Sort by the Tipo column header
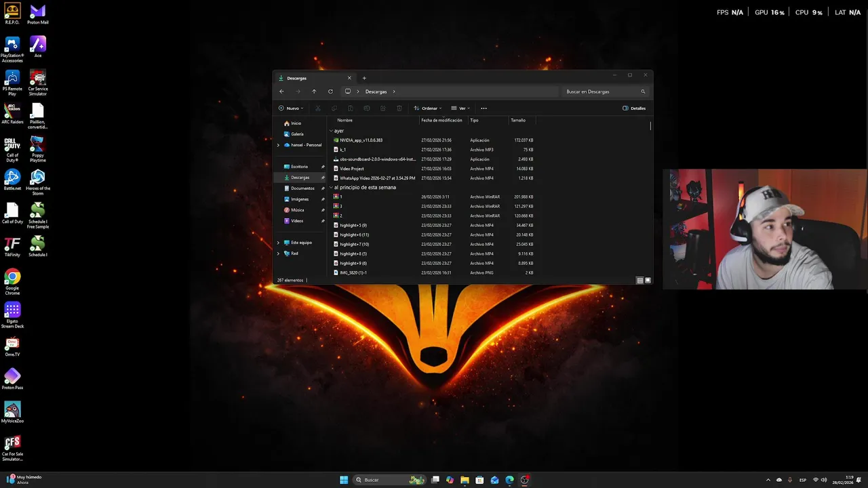This screenshot has width=868, height=488. pos(474,120)
